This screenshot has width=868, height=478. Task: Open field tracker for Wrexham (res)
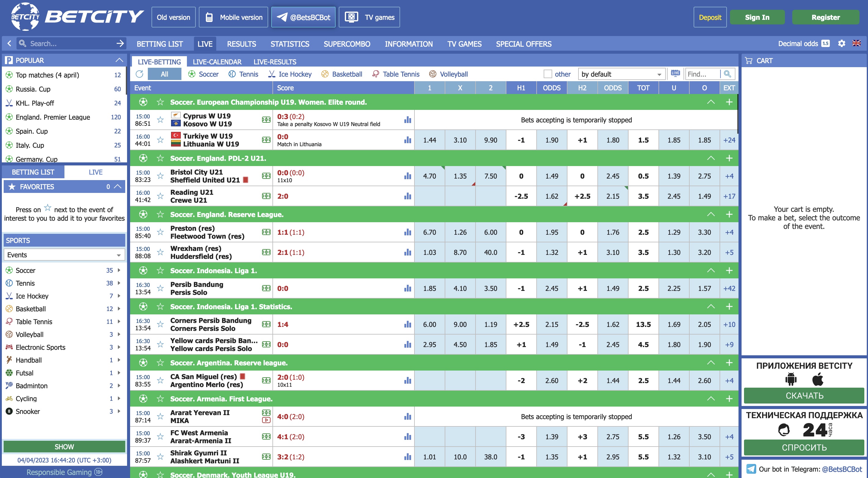266,252
